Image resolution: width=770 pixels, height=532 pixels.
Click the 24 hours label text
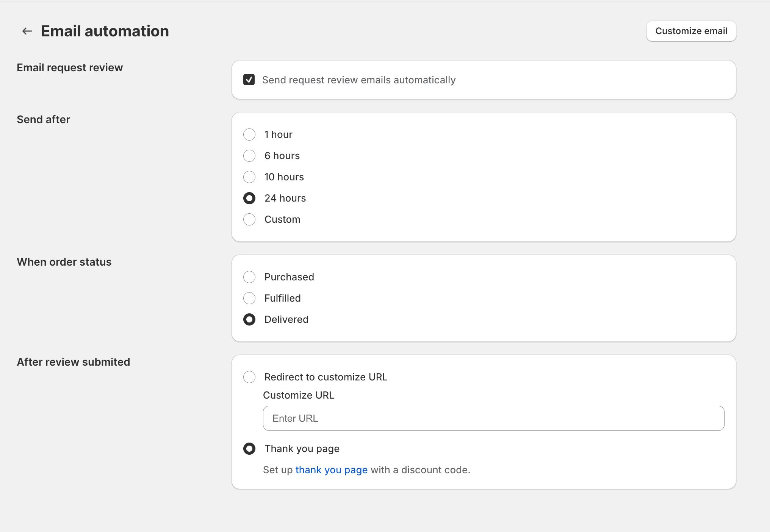pyautogui.click(x=285, y=198)
